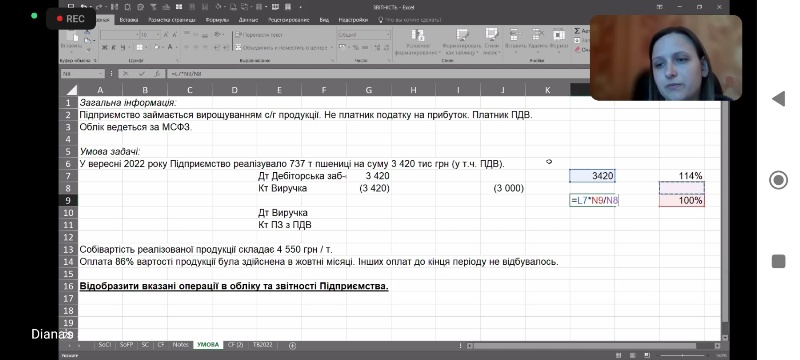Viewport: 800px width, 360px height.
Task: Select the cell with text Кт ПЗ з ПДВ
Action: point(280,225)
